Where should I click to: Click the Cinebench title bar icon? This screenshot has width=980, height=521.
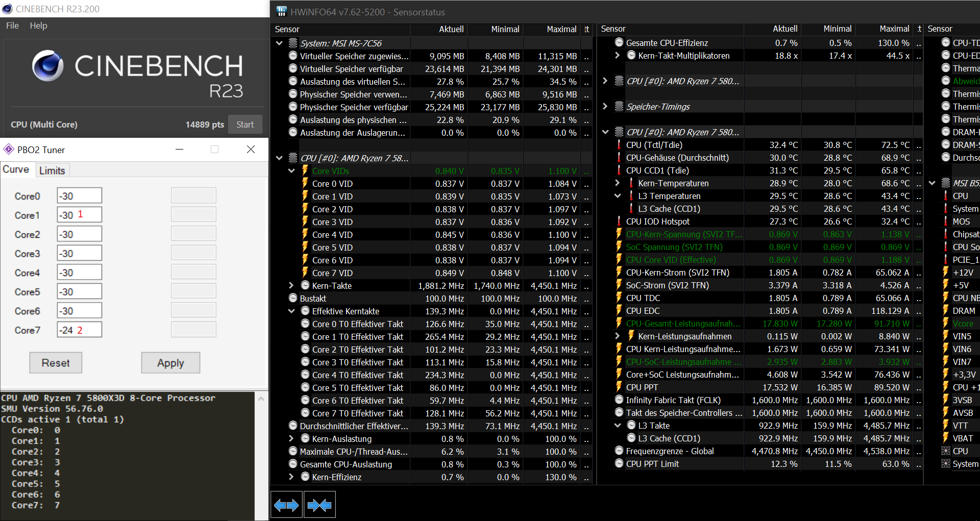[x=7, y=9]
